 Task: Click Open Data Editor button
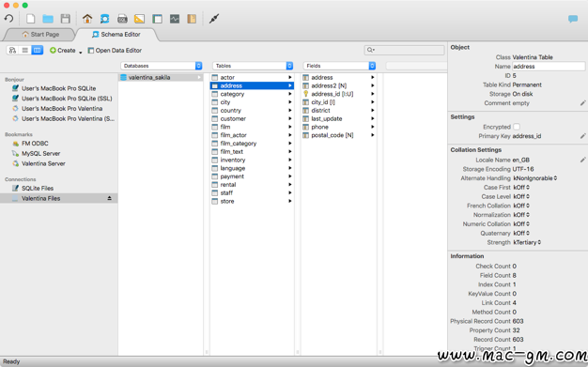click(115, 51)
